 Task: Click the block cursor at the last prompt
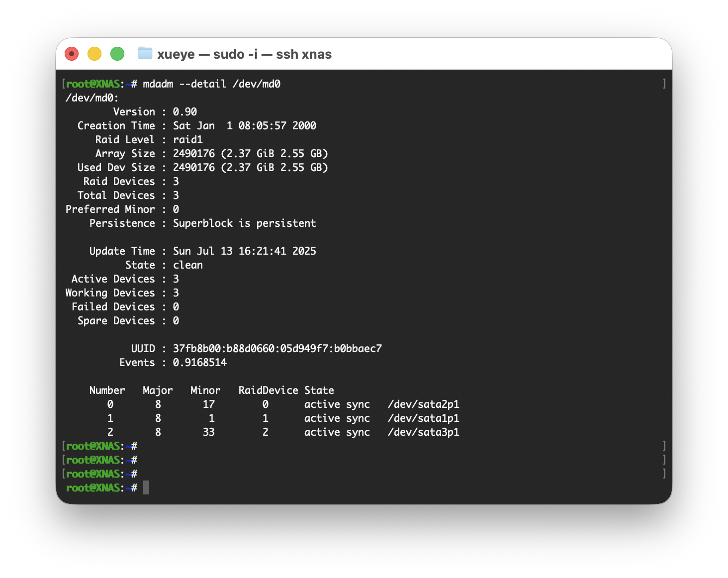click(146, 488)
